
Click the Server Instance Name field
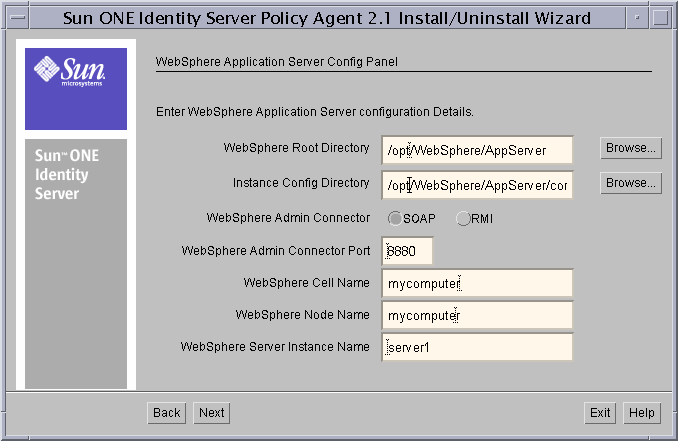pos(477,347)
